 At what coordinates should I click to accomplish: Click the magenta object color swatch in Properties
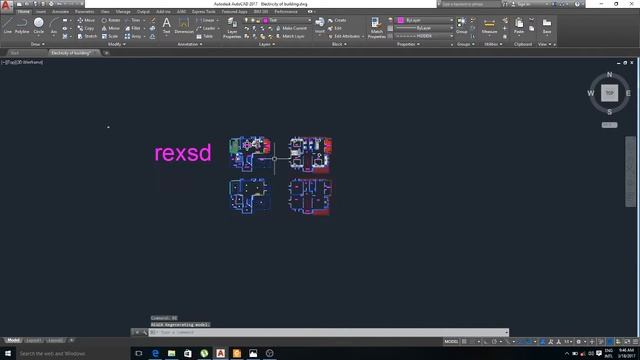click(400, 20)
